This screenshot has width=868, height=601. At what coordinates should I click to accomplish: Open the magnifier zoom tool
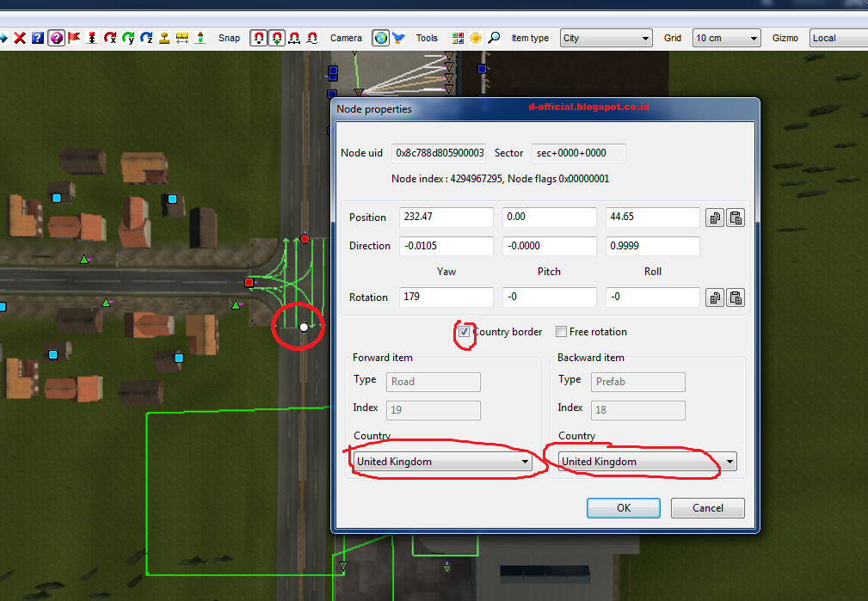[x=494, y=38]
